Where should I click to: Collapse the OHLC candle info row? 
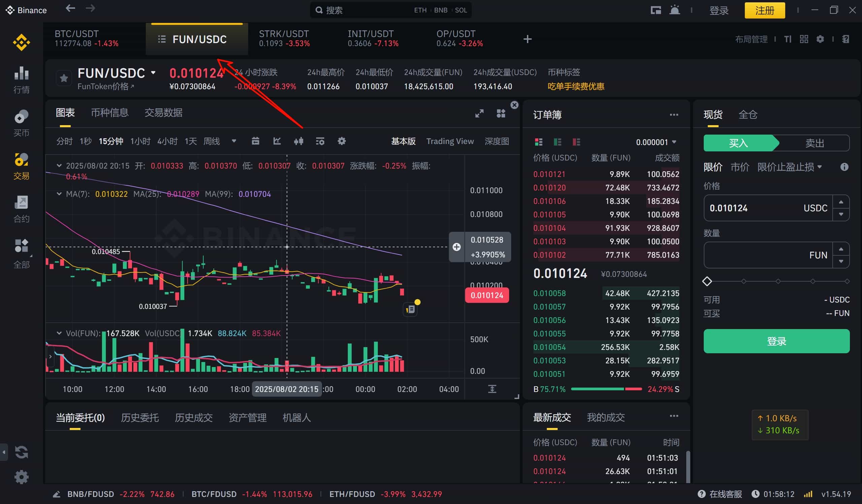click(59, 166)
